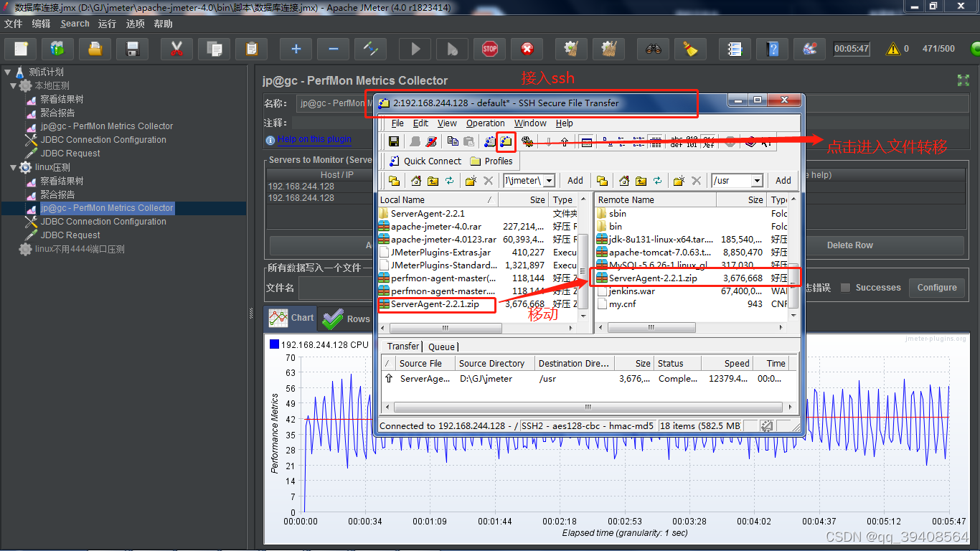This screenshot has height=551, width=980.
Task: Collapse the linux压测 thread group node
Action: coord(14,167)
